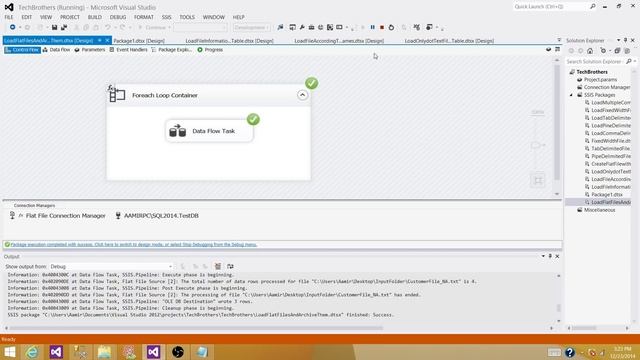This screenshot has height=360, width=640.
Task: Click the pin icon on Solution Explorer
Action: click(625, 40)
